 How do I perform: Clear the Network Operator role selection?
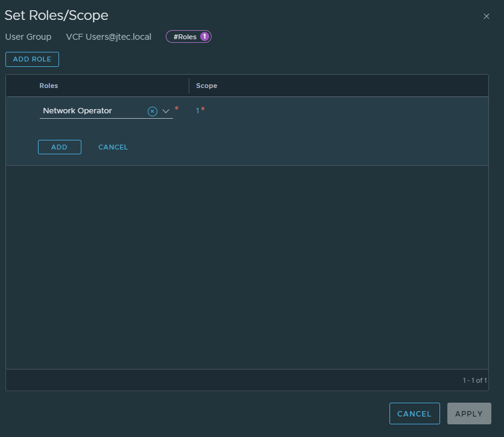153,111
